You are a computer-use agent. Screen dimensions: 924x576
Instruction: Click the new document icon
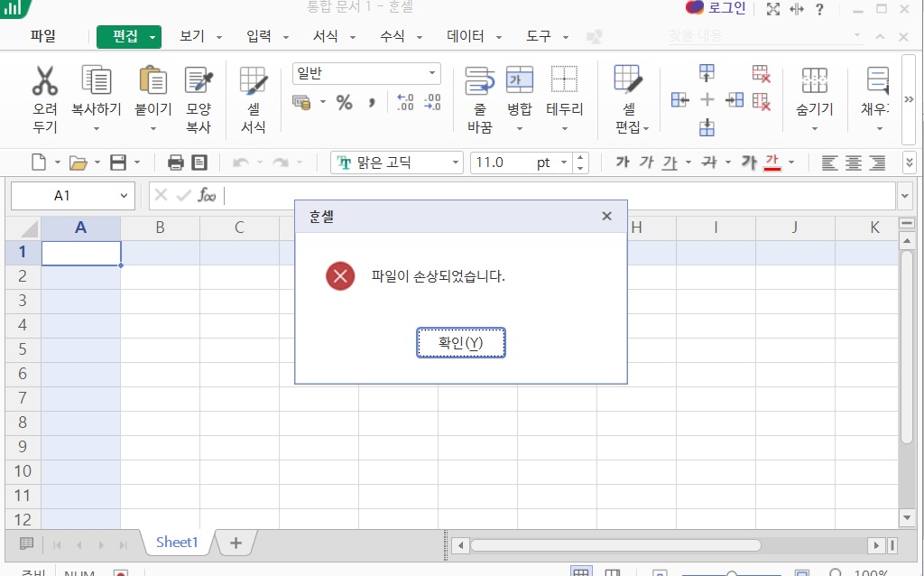[x=38, y=163]
